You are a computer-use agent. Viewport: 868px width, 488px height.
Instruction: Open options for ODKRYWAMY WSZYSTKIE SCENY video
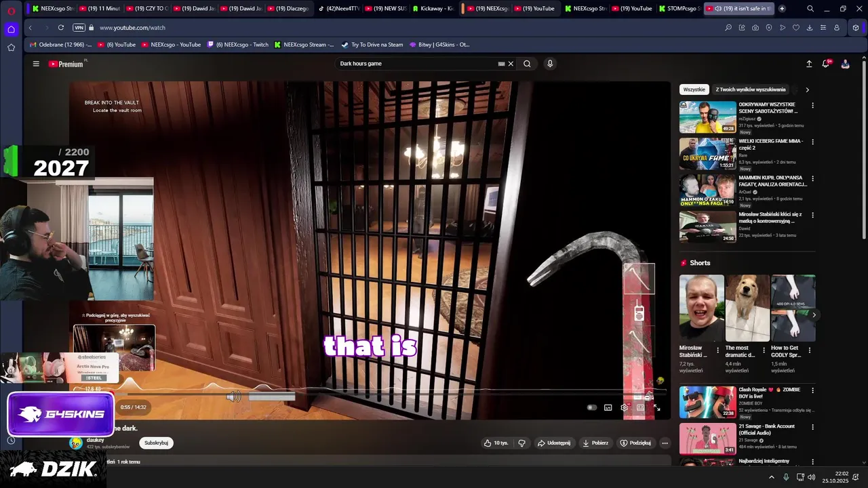(812, 106)
